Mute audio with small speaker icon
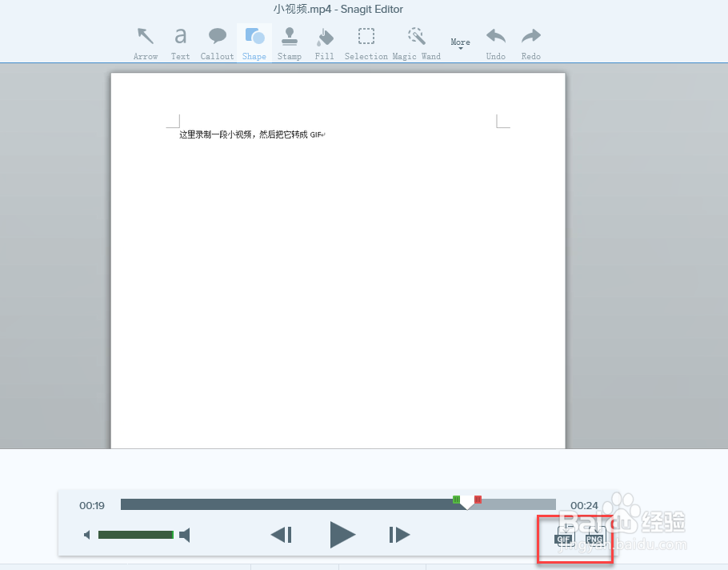Viewport: 728px width, 570px height. tap(87, 535)
